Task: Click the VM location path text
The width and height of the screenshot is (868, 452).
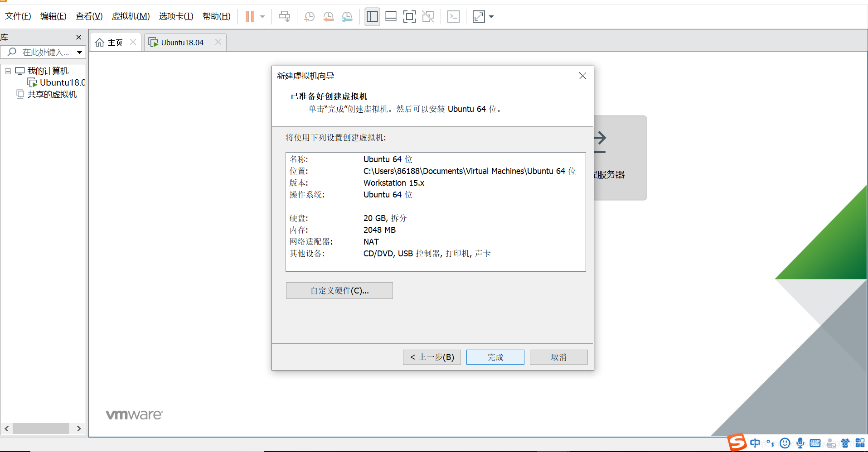Action: point(470,171)
